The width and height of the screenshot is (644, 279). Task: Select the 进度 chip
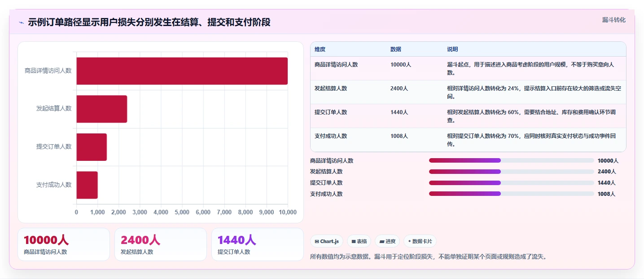tap(387, 241)
